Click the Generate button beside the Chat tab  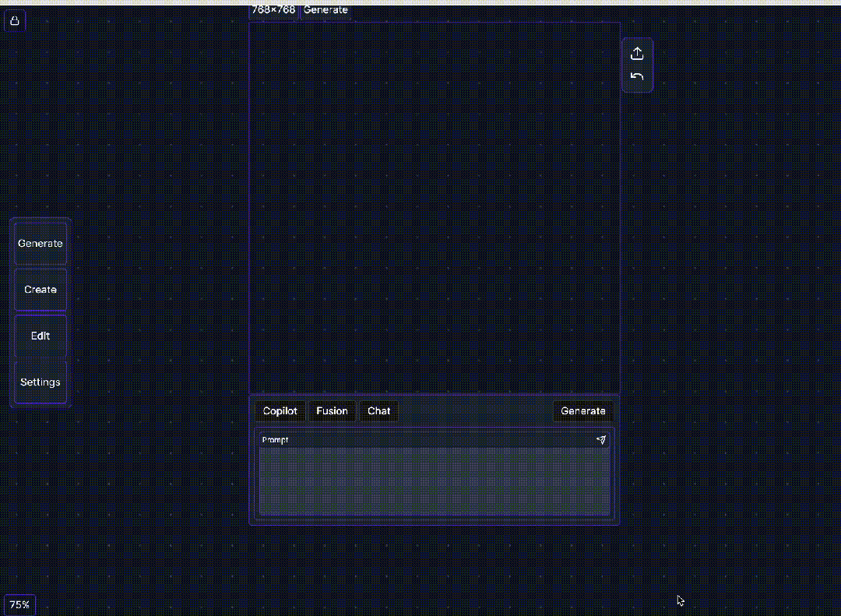[x=583, y=411]
